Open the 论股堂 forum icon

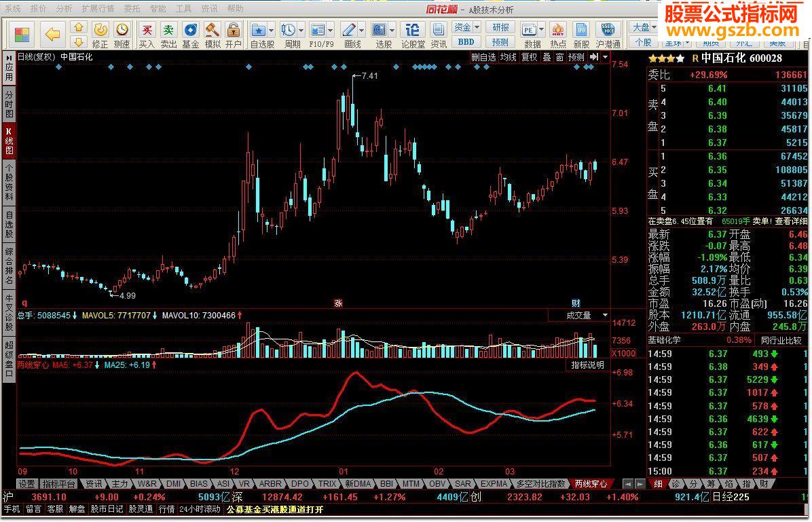point(413,30)
